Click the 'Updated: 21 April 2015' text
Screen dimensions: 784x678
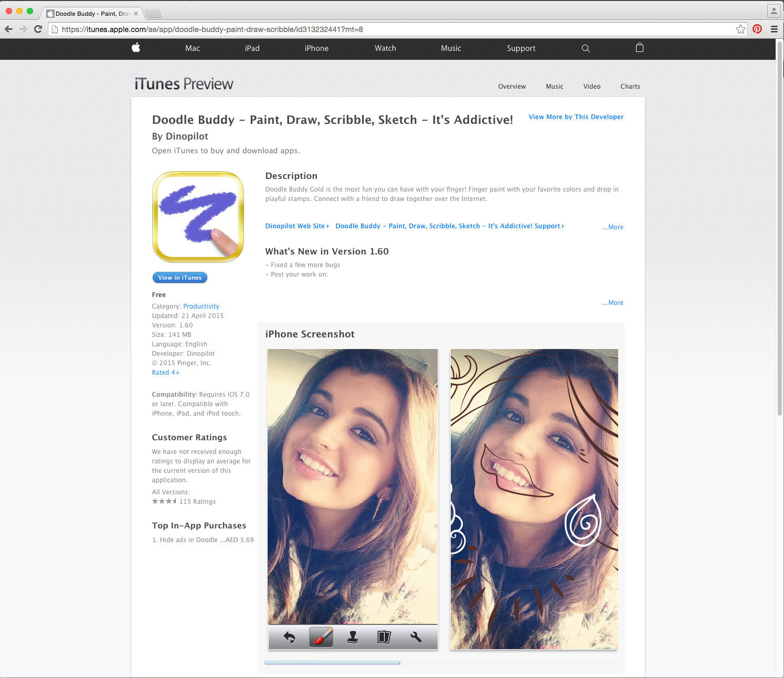(x=188, y=316)
